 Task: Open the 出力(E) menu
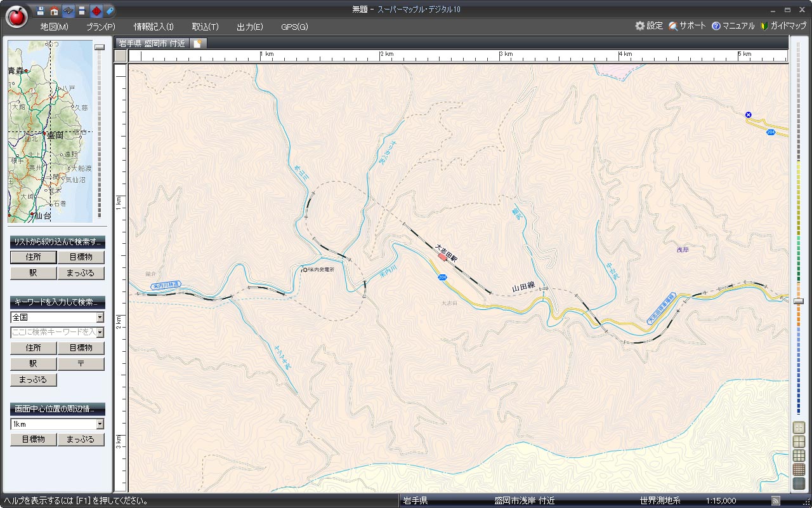tap(249, 27)
